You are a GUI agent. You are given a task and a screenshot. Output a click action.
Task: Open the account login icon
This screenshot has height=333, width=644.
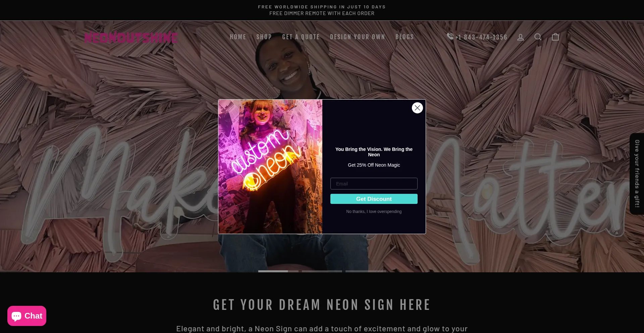click(521, 37)
